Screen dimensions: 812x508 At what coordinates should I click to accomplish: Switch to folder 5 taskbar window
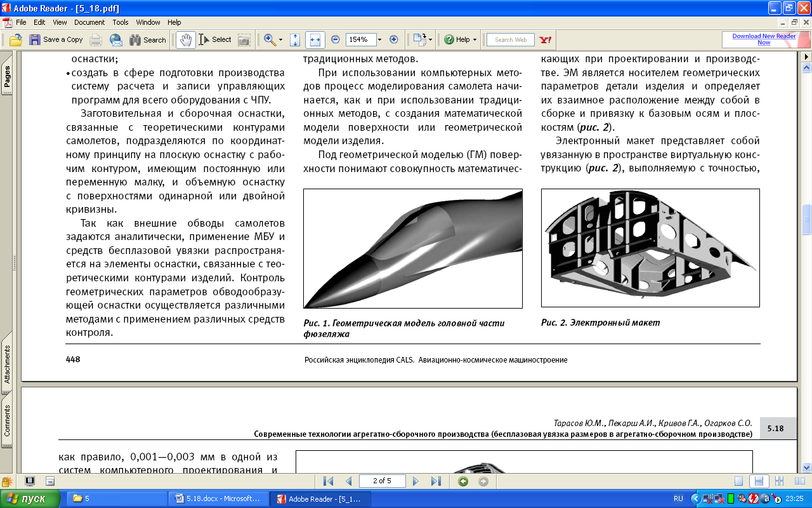[x=117, y=498]
